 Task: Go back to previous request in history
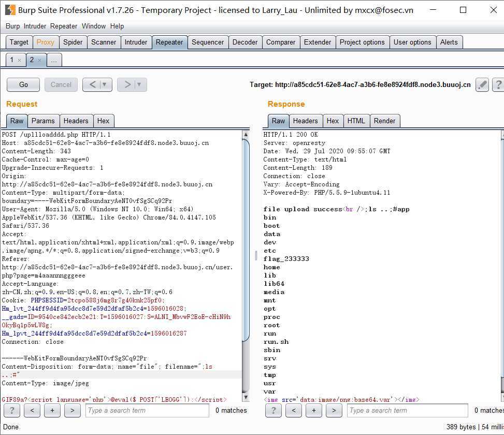pos(92,84)
